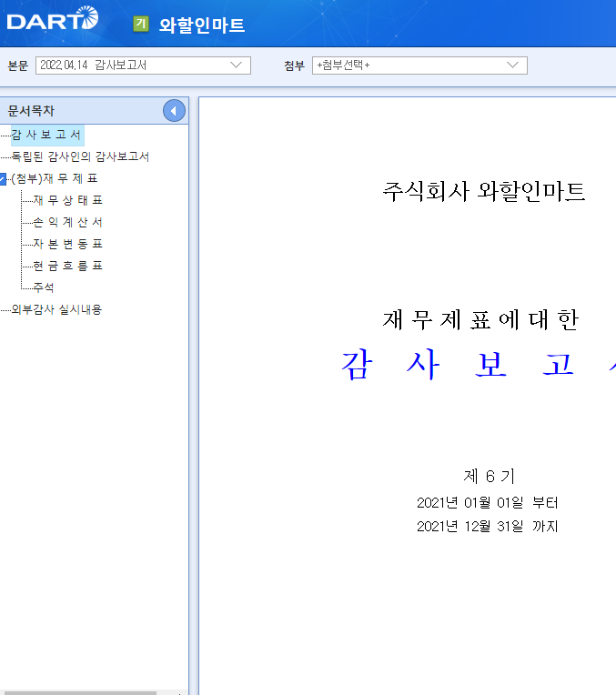Image resolution: width=616 pixels, height=695 pixels.
Task: Click the 2021년 12월 31일 까지 line
Action: 488,526
